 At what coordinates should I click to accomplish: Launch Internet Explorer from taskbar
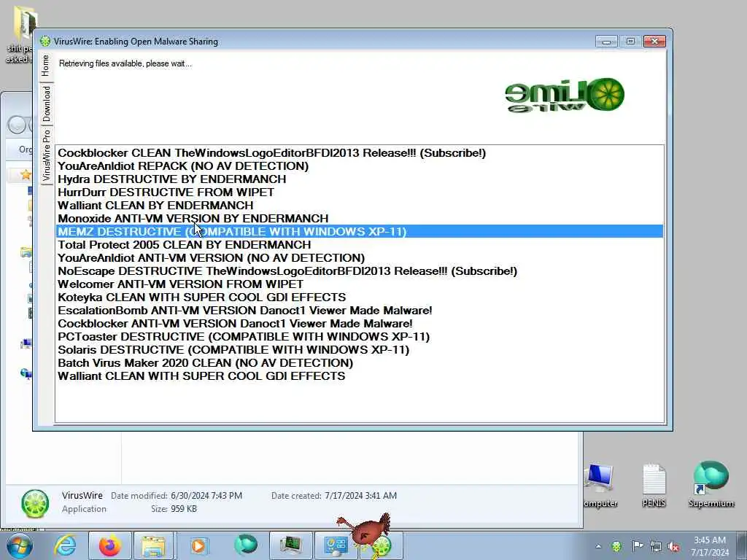click(65, 545)
